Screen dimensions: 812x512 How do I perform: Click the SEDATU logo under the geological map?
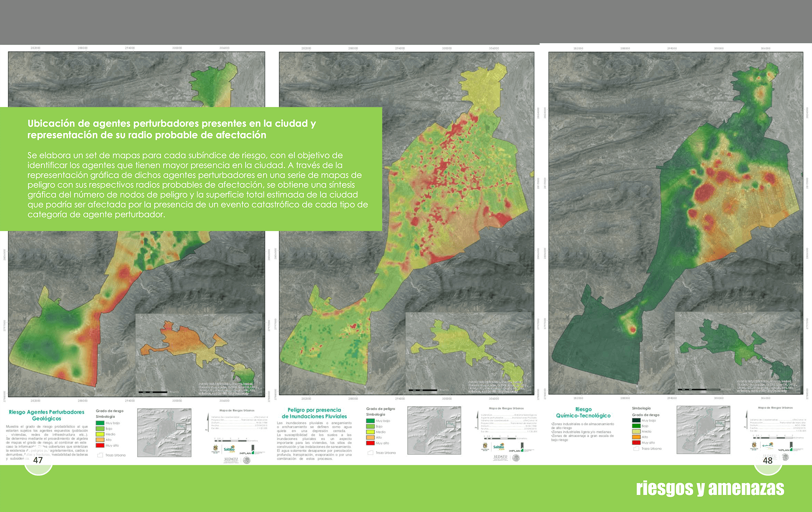[231, 460]
